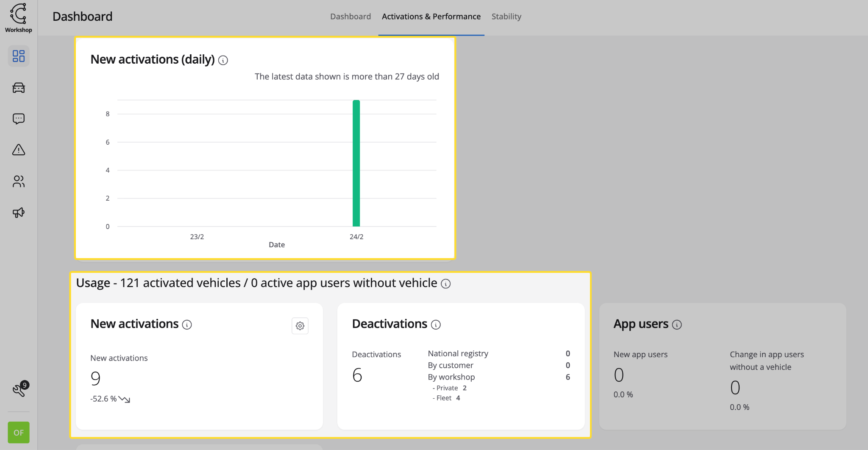This screenshot has height=450, width=868.
Task: Open the customers people icon in sidebar
Action: pos(19,181)
